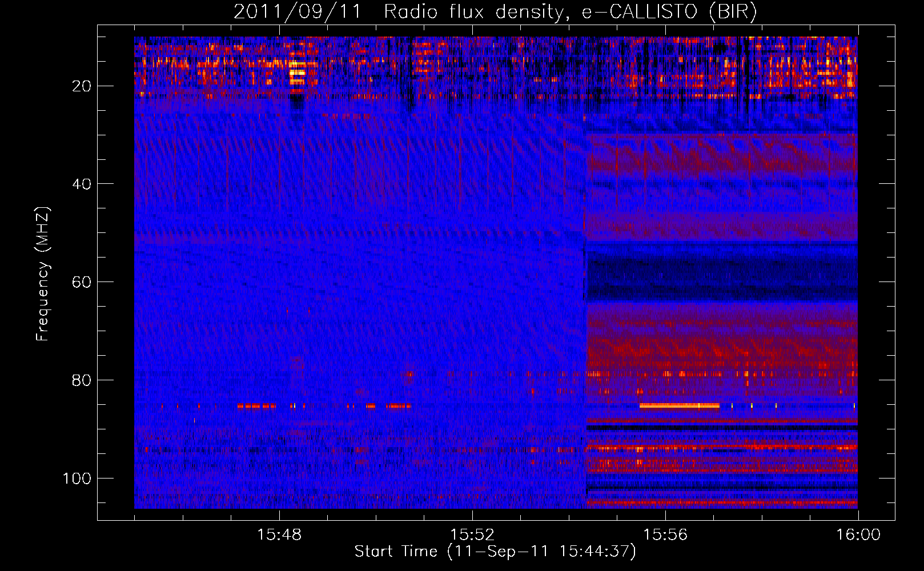Click the 100 frequency tick label
Viewport: 924px width, 571px height.
pyautogui.click(x=77, y=478)
